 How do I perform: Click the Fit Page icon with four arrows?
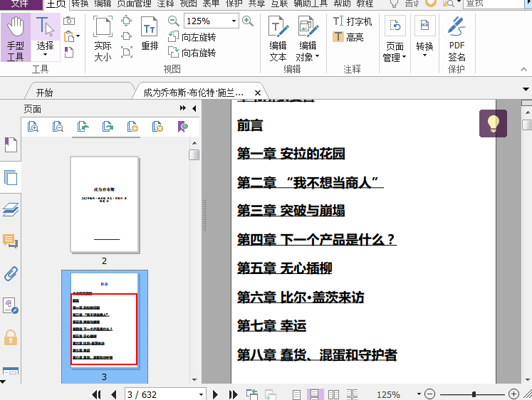point(127,21)
